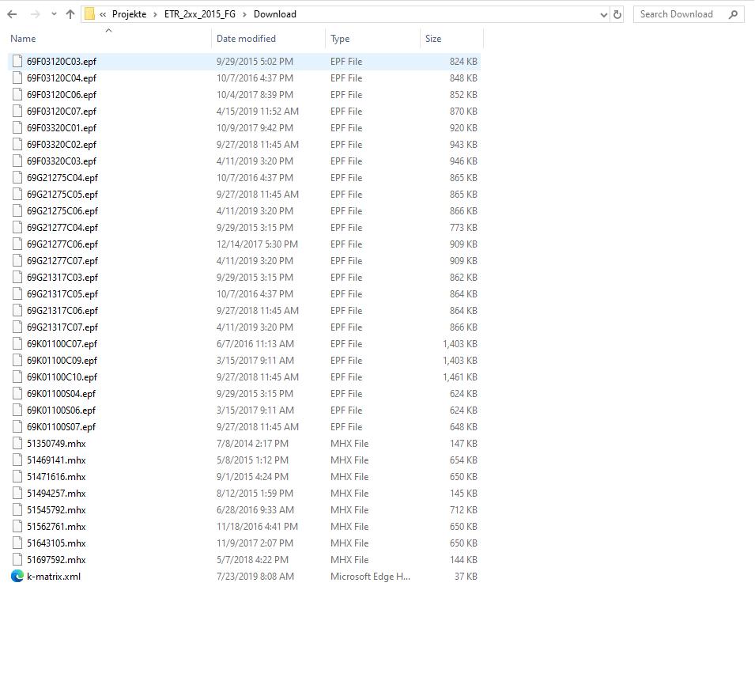Select 69F03120C07.epf file
The width and height of the screenshot is (755, 700).
[x=62, y=112]
